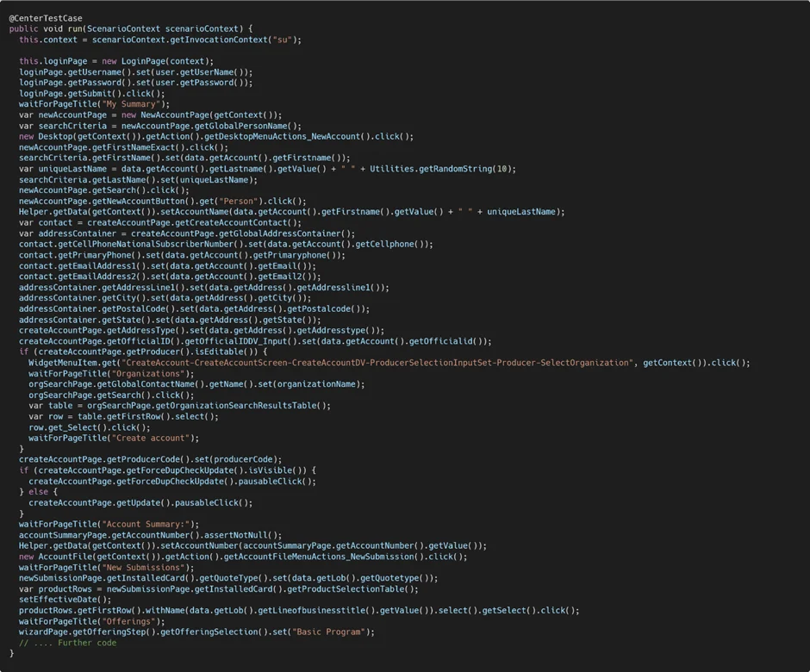Click the "var table" declaration line
This screenshot has height=672, width=810.
[180, 406]
